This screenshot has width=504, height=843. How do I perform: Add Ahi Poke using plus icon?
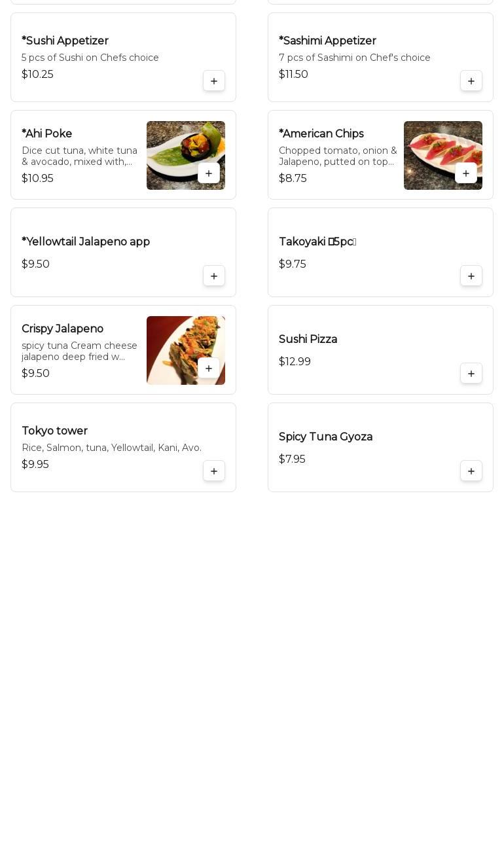[209, 173]
